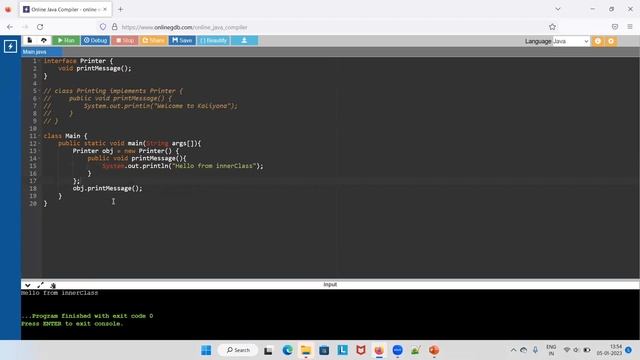Fold the printMessage method at line 14
Viewport: 640px width, 360px height.
(x=39, y=158)
